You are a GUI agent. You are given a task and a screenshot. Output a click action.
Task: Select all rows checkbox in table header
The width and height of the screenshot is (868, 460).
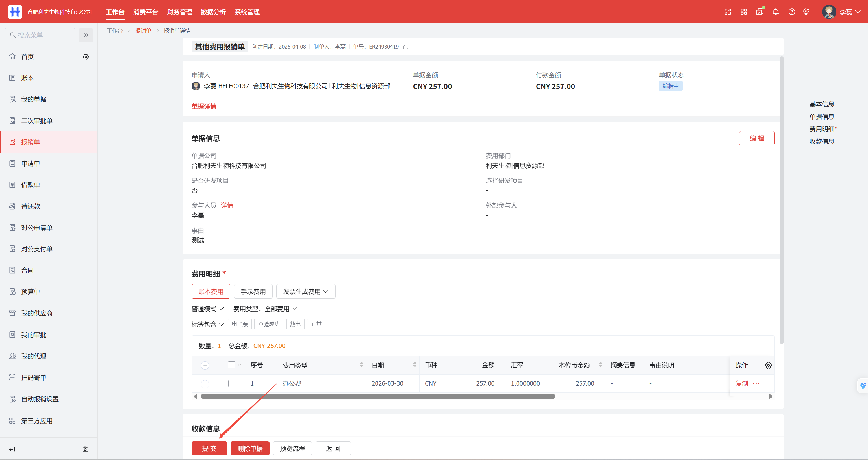tap(231, 365)
